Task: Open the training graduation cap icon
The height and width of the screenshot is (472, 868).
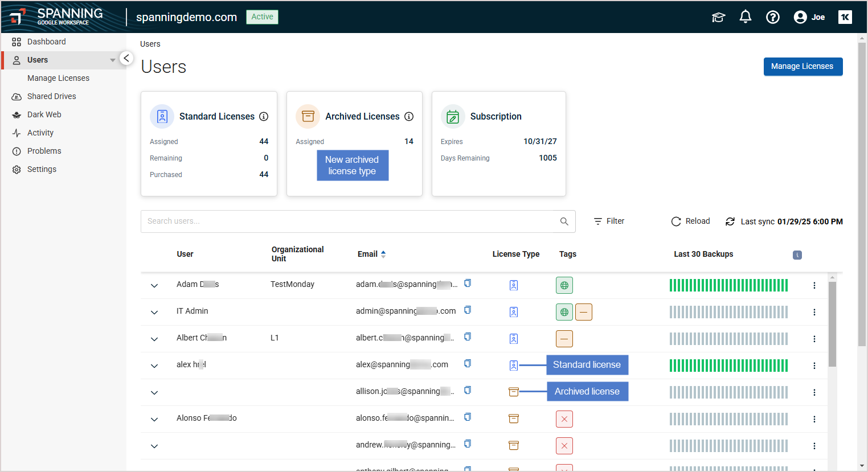Action: 719,17
